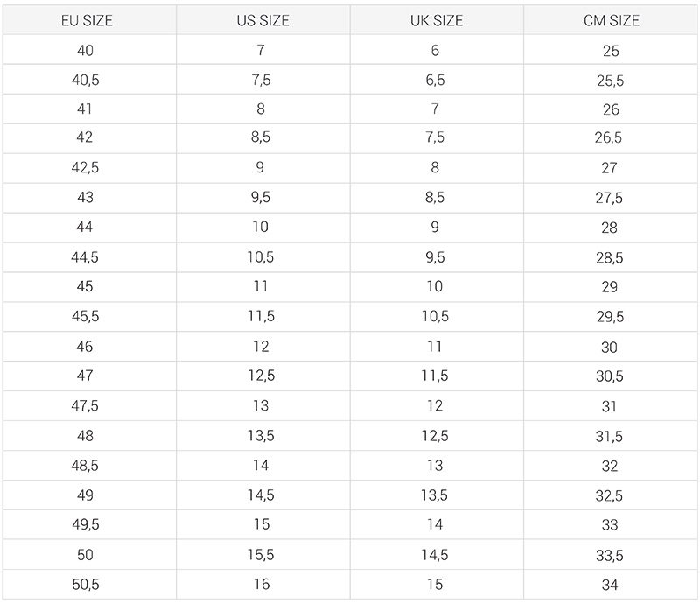Click CM size 32,5 cell
The height and width of the screenshot is (604, 700).
click(x=611, y=495)
